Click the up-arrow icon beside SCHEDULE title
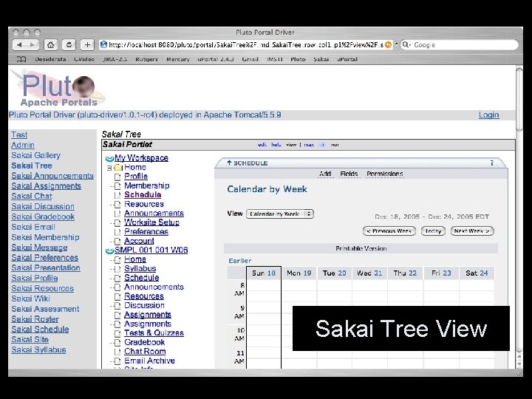This screenshot has width=532, height=399. coord(229,163)
